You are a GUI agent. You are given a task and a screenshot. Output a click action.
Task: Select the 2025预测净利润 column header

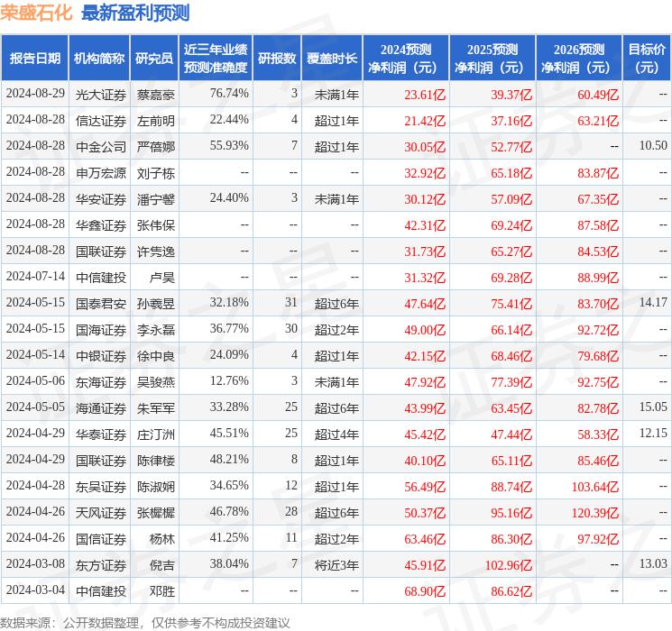click(x=492, y=59)
